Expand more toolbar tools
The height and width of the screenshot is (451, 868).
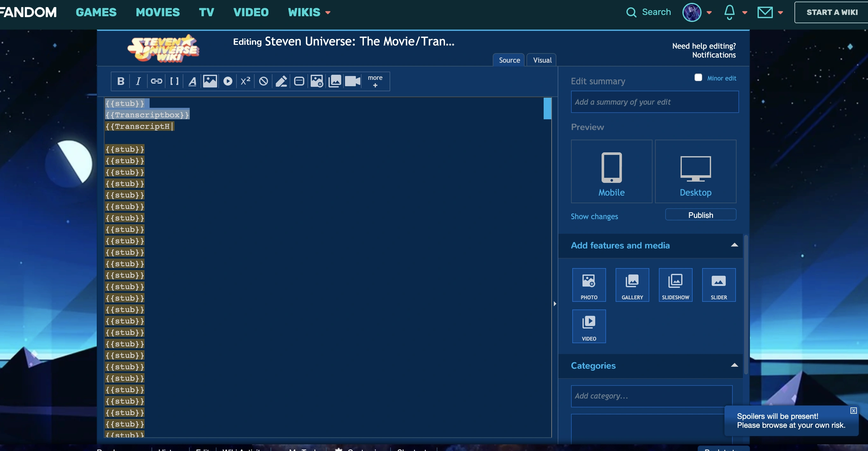375,81
